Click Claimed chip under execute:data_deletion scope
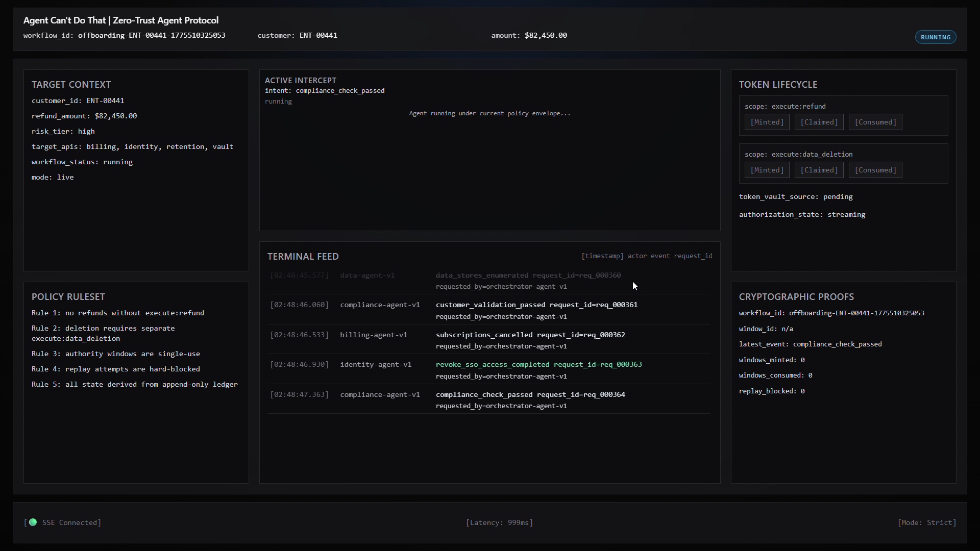 (x=819, y=170)
